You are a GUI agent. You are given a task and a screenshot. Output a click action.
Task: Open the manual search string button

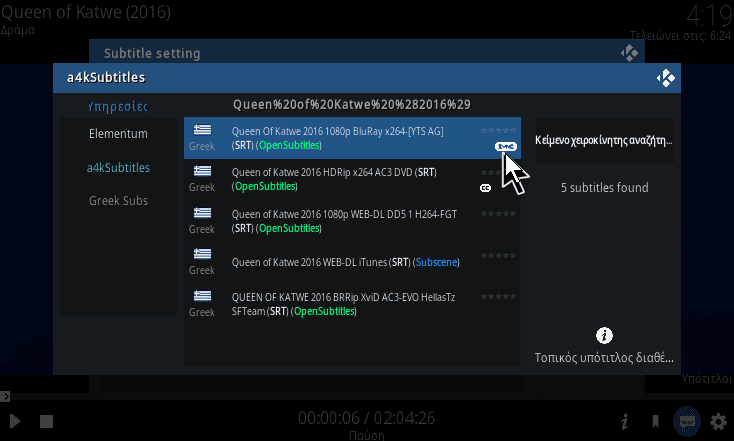coord(604,140)
